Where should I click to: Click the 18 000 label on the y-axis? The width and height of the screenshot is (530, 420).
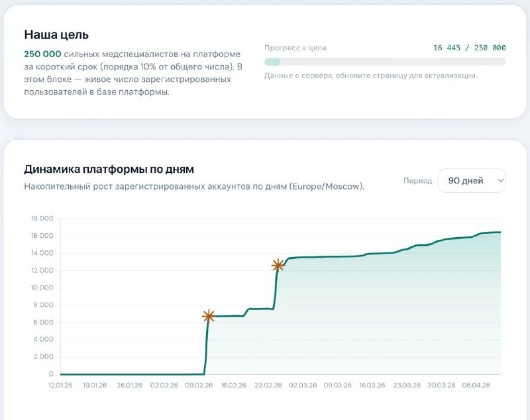(42, 219)
